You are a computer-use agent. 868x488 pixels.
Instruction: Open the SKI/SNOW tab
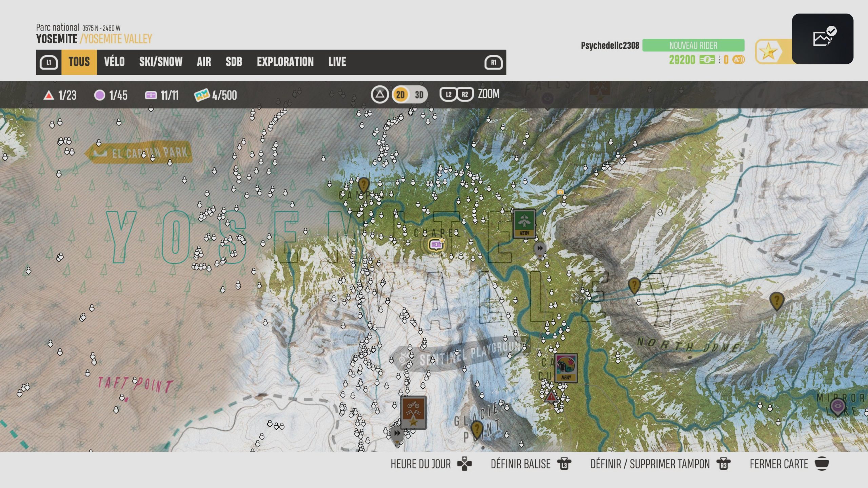pos(161,62)
